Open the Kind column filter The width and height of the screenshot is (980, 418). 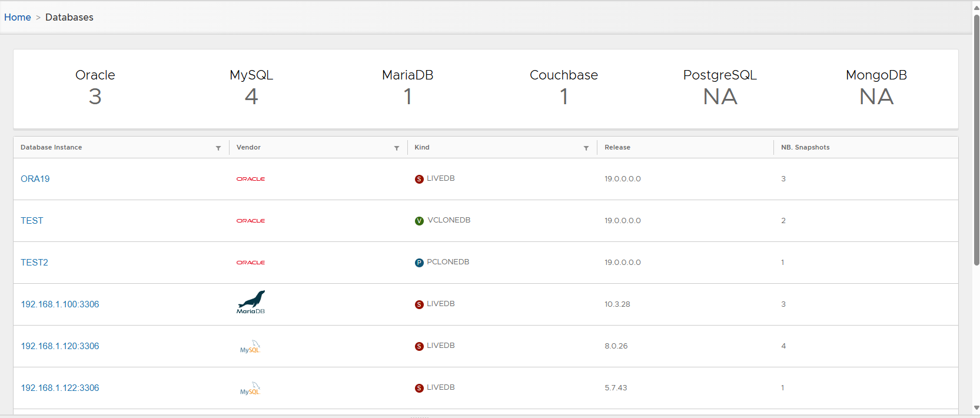pos(586,148)
